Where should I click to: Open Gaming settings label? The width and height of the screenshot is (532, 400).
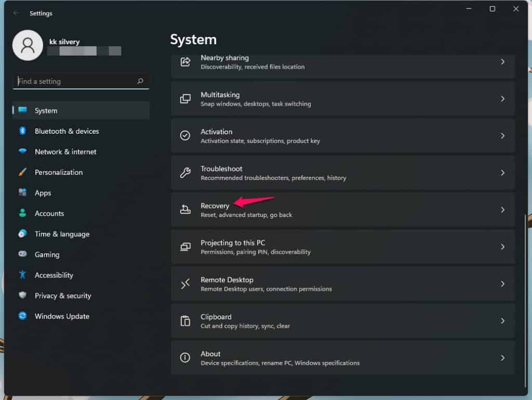pos(47,255)
